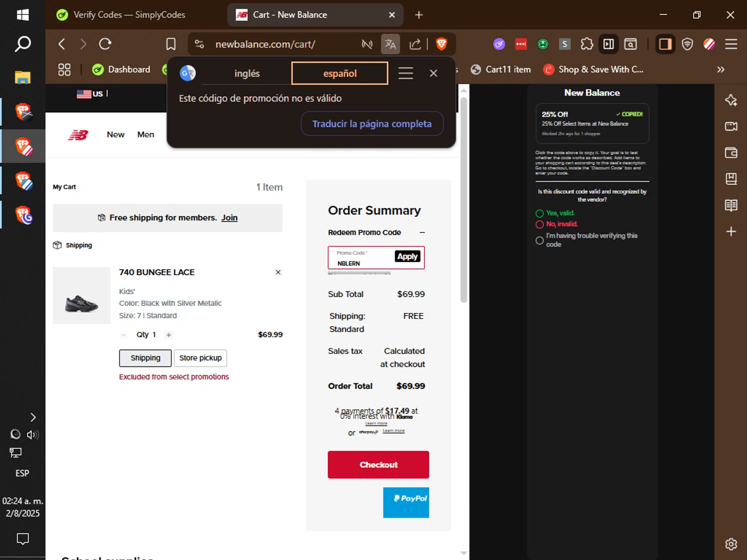Open reading list icon in sidebar
This screenshot has width=747, height=560.
coord(731,205)
